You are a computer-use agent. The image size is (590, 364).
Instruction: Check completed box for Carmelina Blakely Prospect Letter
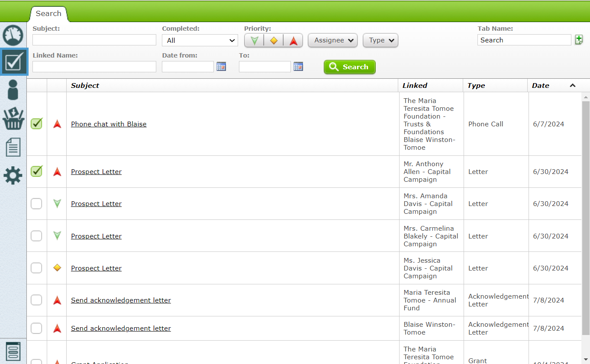point(36,236)
